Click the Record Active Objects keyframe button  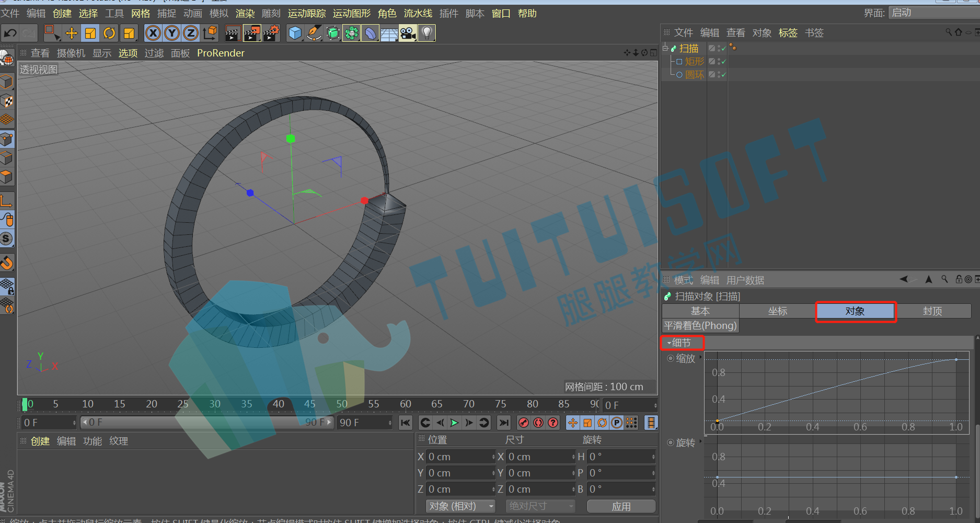pos(524,423)
